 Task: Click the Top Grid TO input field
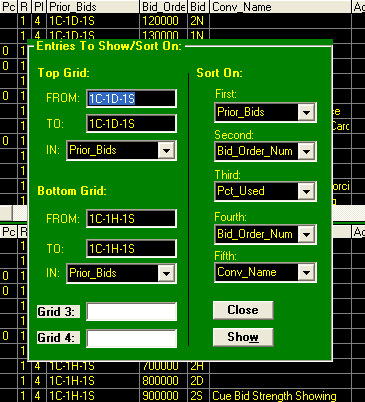[131, 124]
